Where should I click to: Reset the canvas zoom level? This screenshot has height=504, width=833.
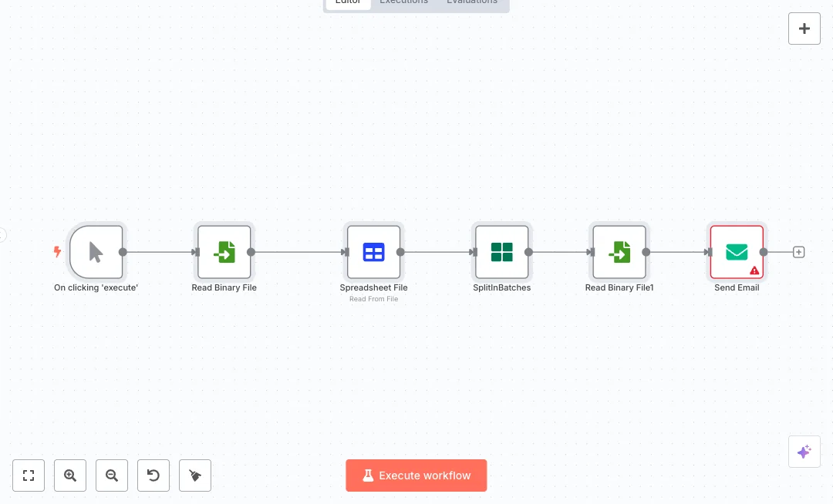click(x=153, y=475)
